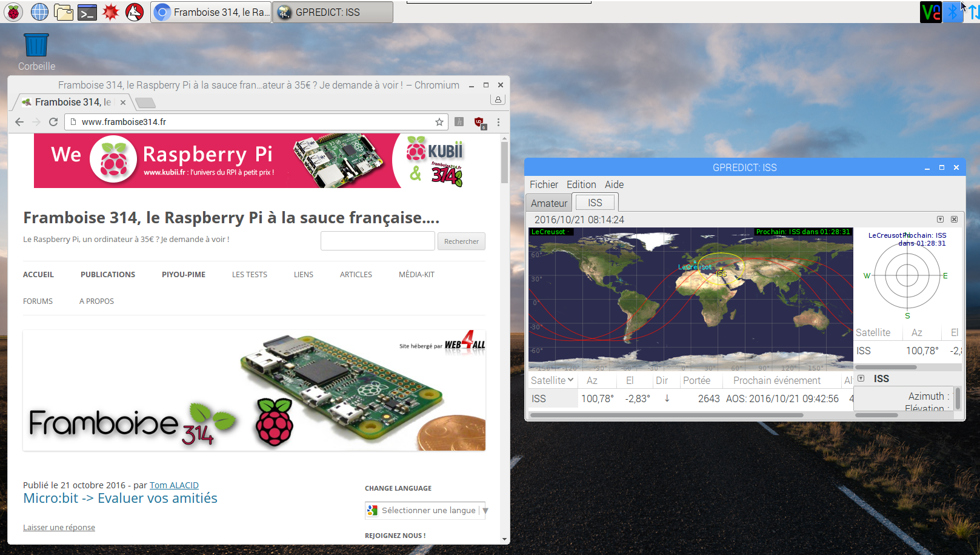The height and width of the screenshot is (555, 980).
Task: Open the Fichier menu in GPREDICT
Action: click(x=544, y=184)
